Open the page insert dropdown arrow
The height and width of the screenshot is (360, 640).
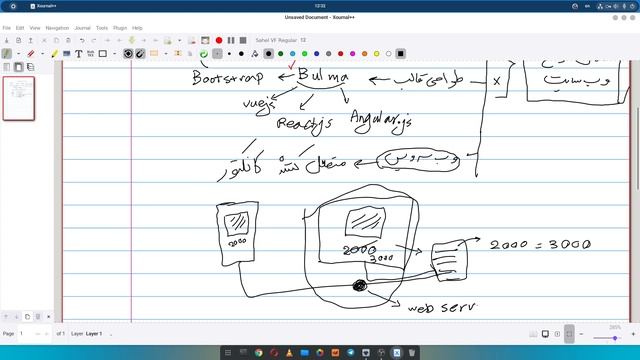click(x=179, y=40)
